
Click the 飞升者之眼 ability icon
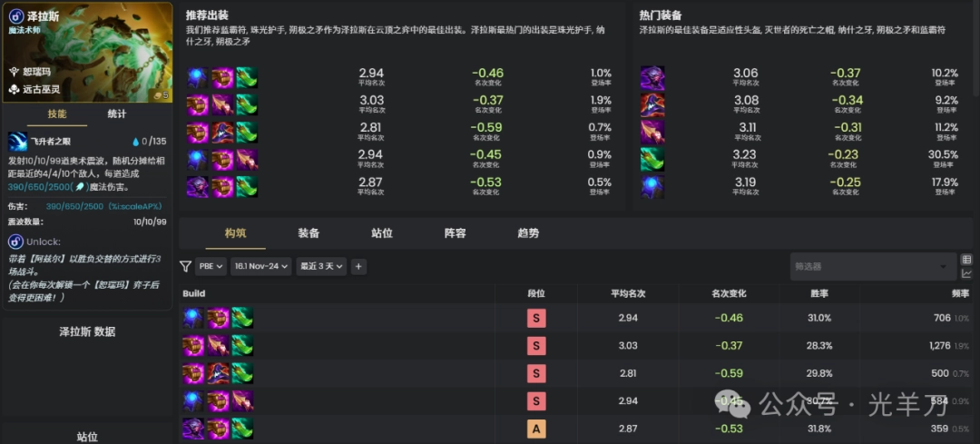(x=17, y=141)
